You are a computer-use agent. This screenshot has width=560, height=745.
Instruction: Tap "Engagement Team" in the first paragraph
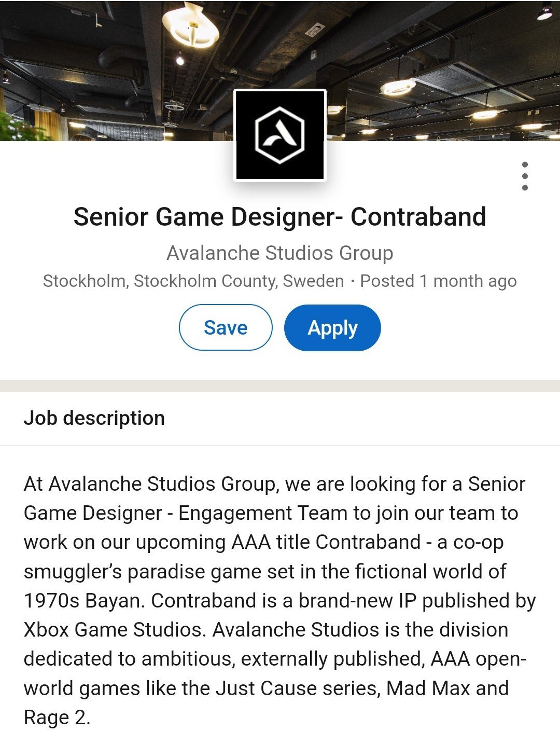point(263,513)
